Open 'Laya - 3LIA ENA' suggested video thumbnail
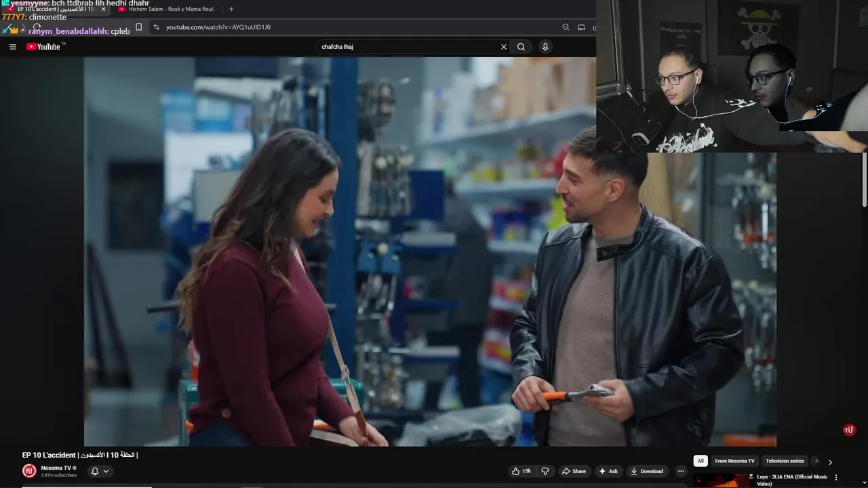868x488 pixels. [723, 481]
